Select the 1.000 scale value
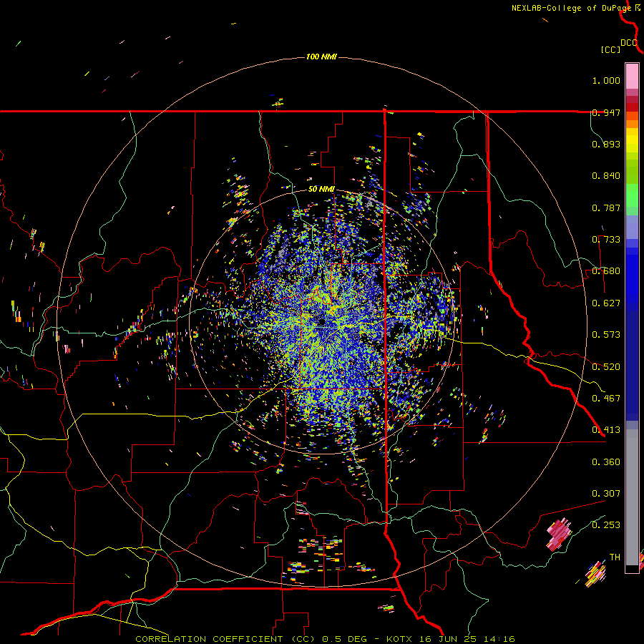The image size is (644, 644). click(606, 80)
